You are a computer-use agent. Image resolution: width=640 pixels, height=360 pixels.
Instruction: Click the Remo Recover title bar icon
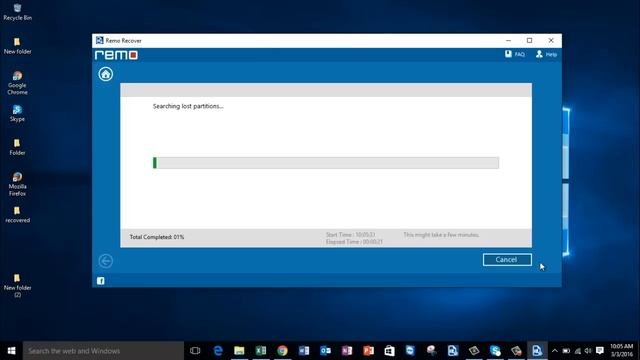(x=99, y=40)
